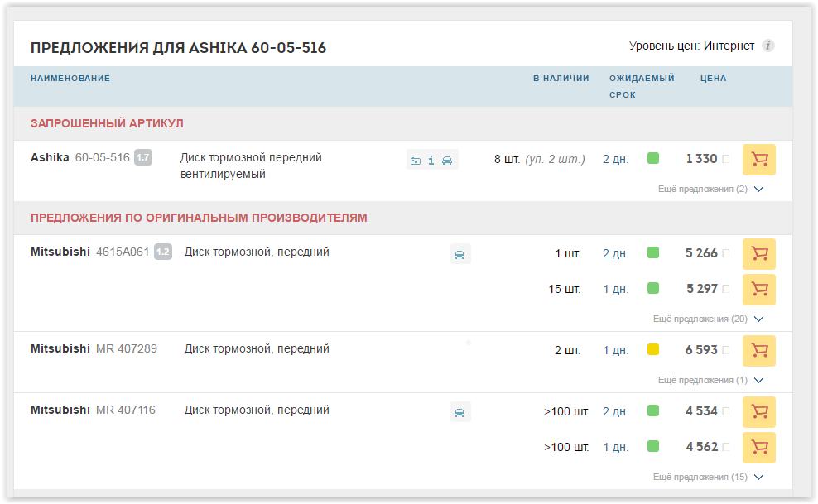Click green indicator beside price 4 562
Image resolution: width=818 pixels, height=504 pixels.
(x=653, y=446)
